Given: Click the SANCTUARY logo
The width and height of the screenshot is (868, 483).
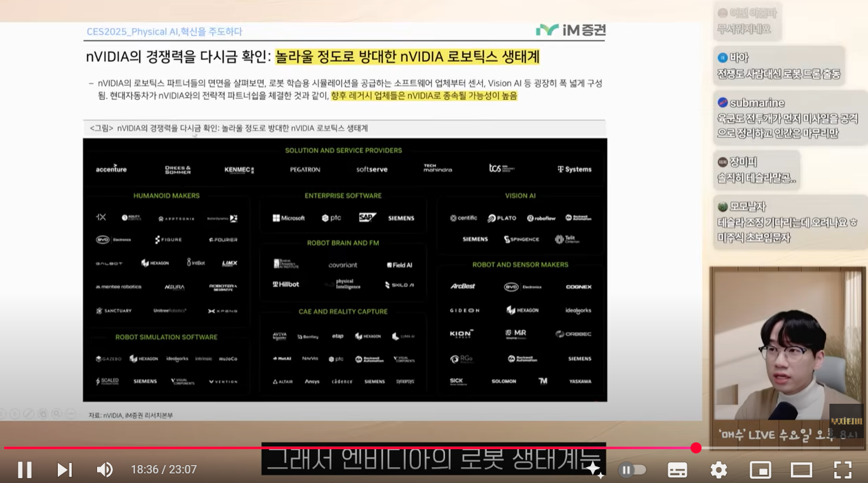Looking at the screenshot, I should tap(114, 311).
